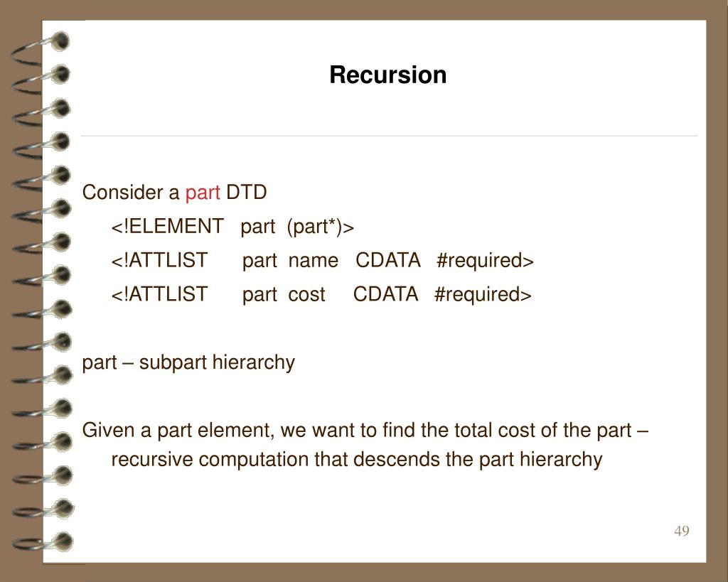Click the top spiral binding ring
The image size is (728, 582).
tap(42, 46)
